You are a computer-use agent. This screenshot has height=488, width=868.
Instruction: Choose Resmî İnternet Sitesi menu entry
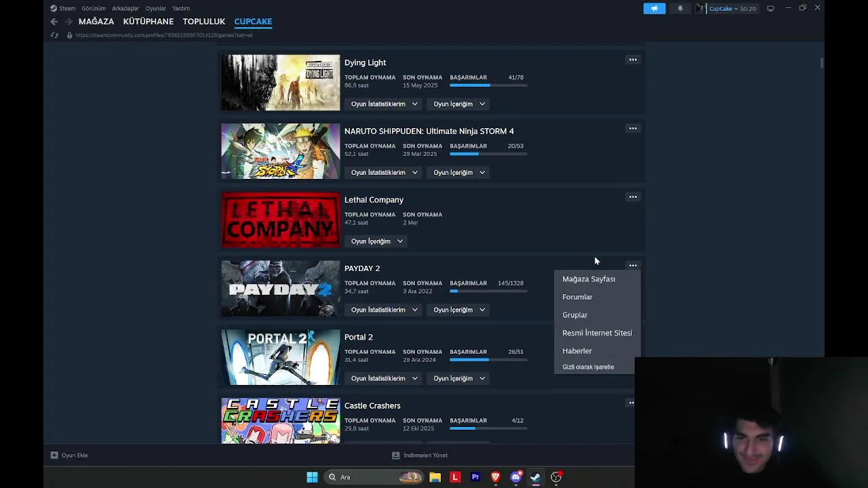point(597,333)
